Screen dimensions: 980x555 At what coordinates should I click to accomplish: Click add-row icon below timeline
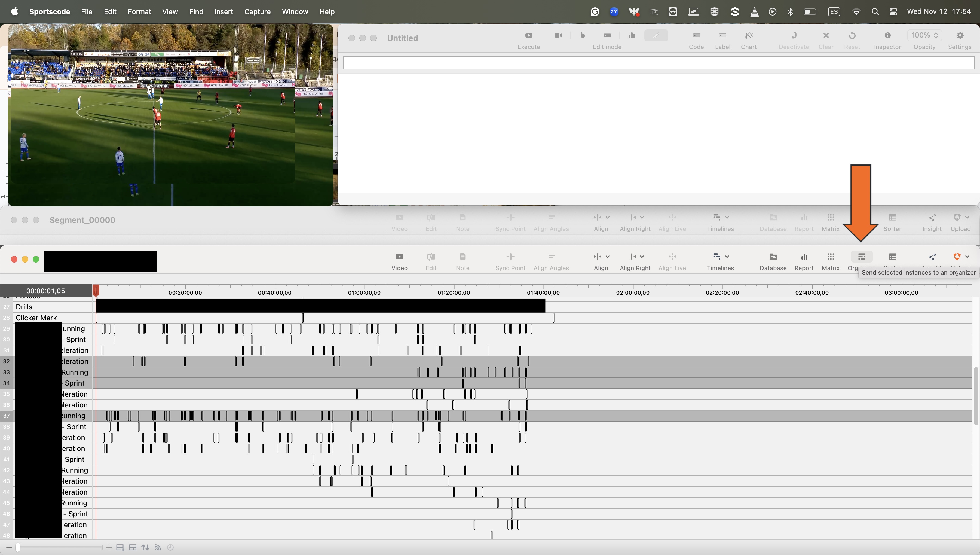tap(120, 547)
